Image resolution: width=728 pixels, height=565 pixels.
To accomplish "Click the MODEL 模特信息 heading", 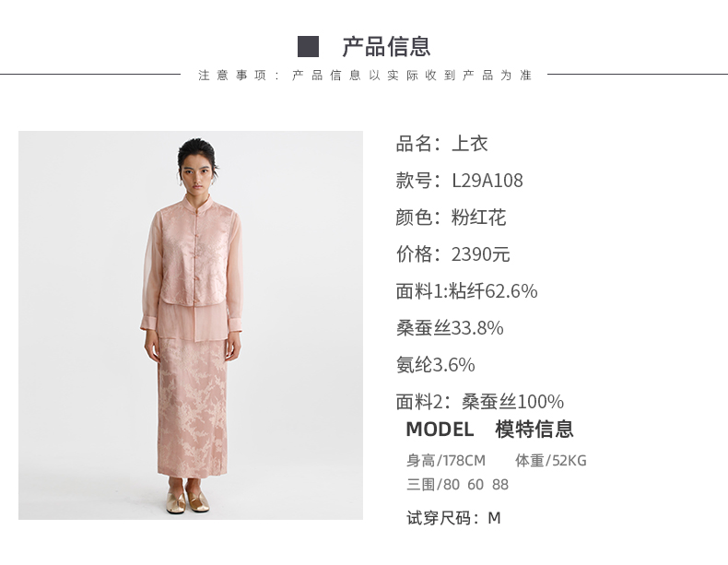I will [x=490, y=429].
